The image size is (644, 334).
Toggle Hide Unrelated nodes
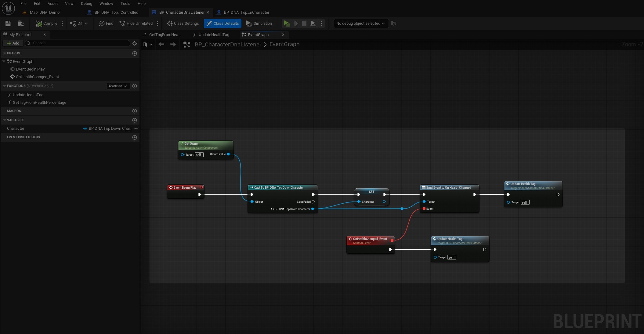point(136,24)
